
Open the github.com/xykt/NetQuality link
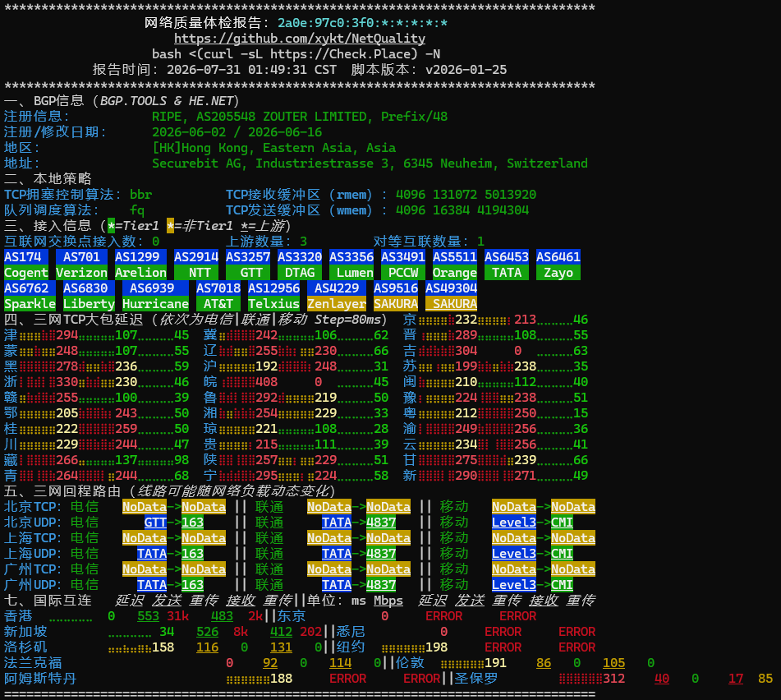coord(300,39)
